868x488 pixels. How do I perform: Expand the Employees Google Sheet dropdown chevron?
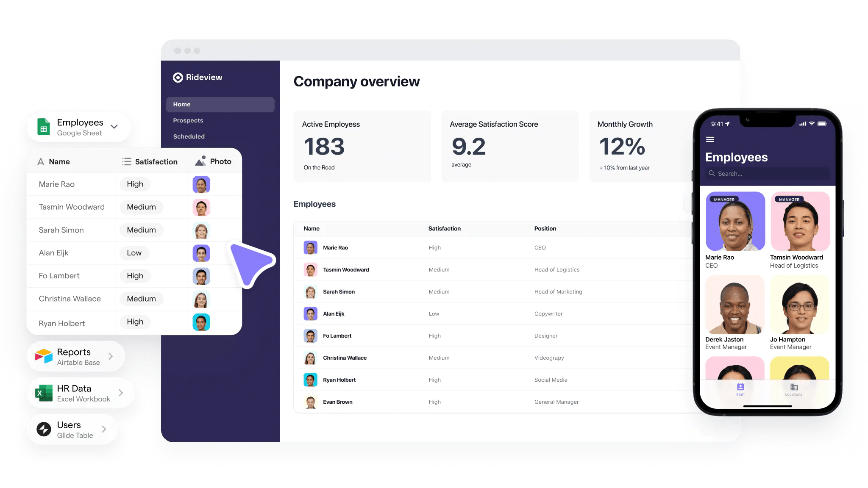114,127
